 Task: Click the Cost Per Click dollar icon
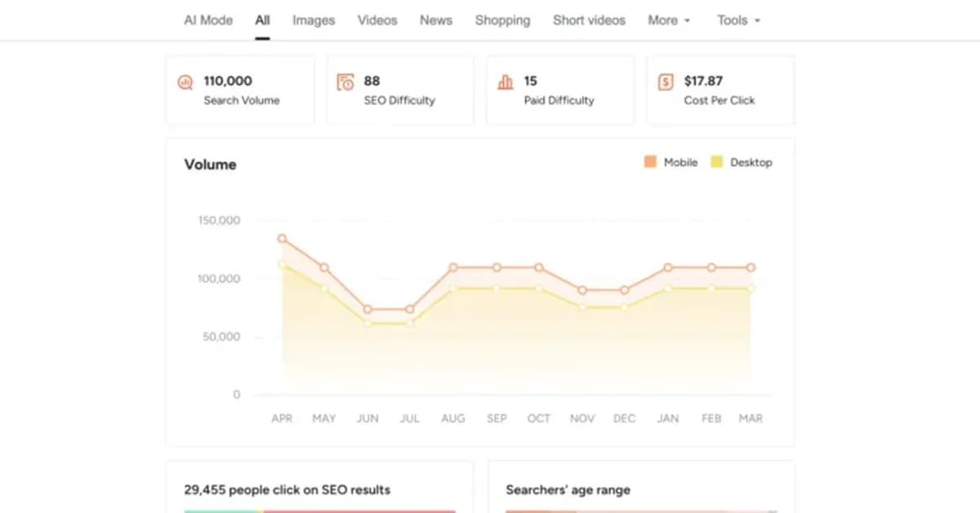[x=666, y=82]
